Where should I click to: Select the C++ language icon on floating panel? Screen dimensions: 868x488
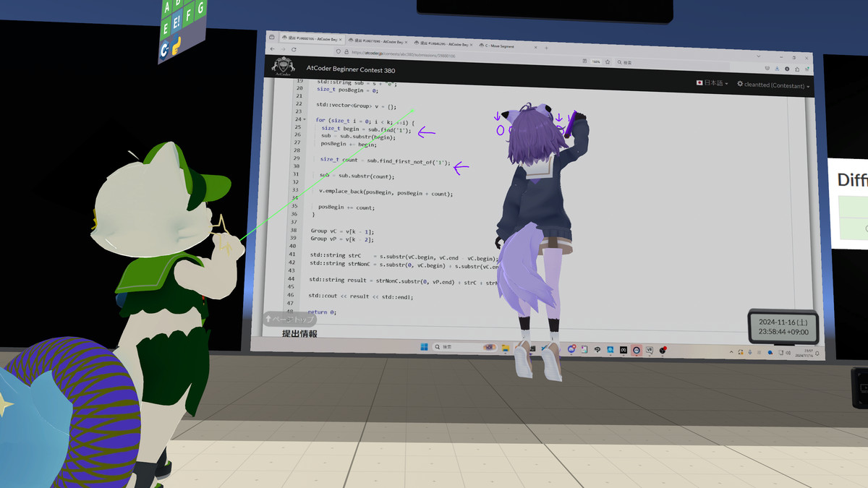(x=164, y=50)
